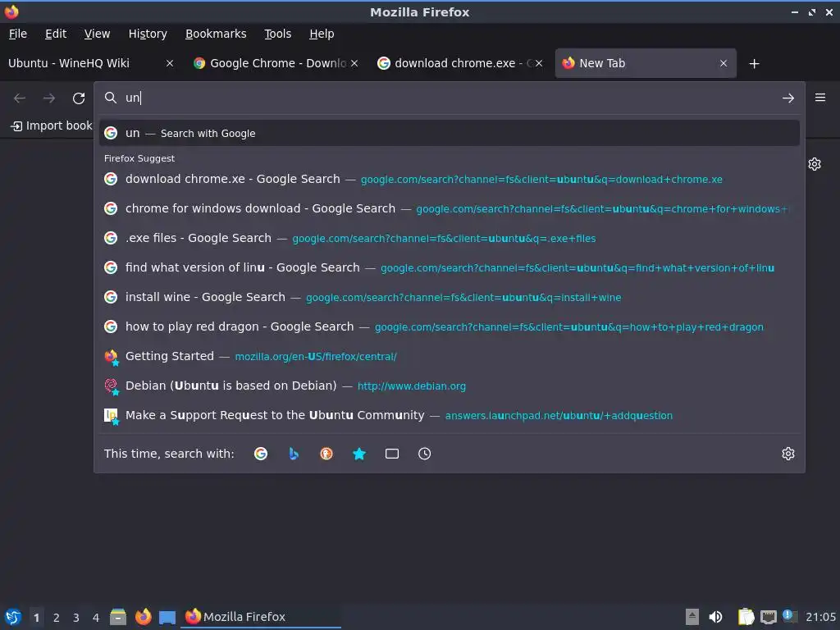The width and height of the screenshot is (840, 630).
Task: Close the download chrome.exe tab
Action: click(x=539, y=63)
